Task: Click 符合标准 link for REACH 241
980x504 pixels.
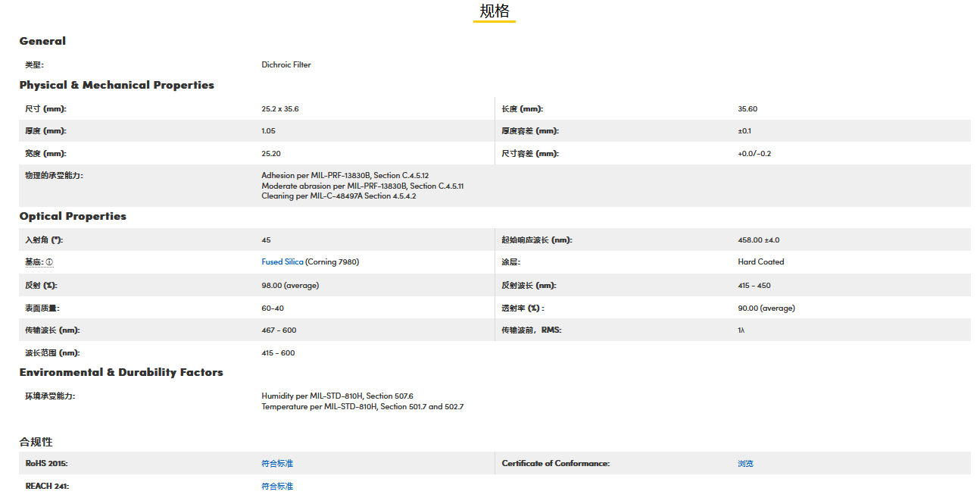Action: coord(277,487)
